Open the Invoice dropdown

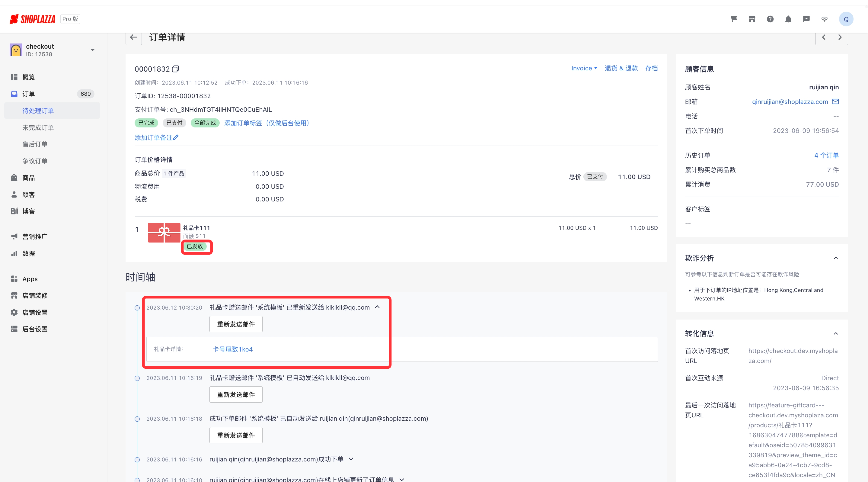(x=584, y=68)
